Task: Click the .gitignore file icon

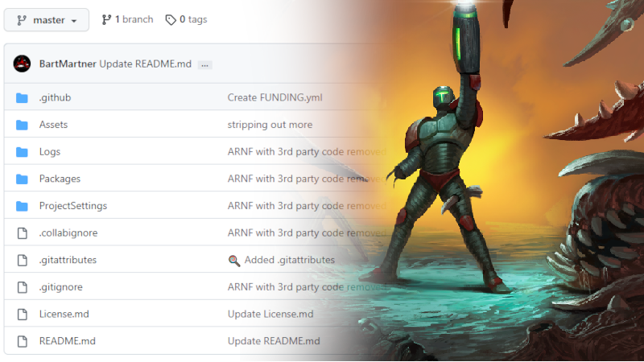Action: pos(23,287)
